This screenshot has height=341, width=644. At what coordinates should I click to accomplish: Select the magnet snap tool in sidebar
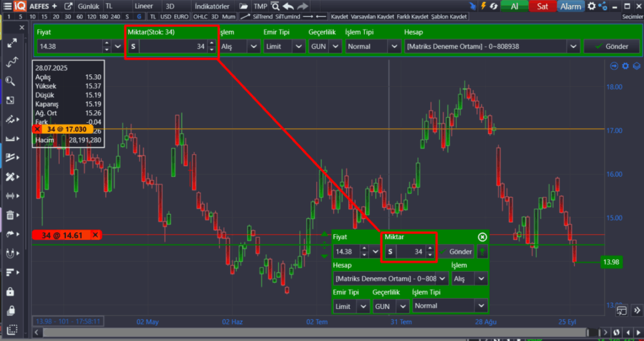tap(10, 254)
